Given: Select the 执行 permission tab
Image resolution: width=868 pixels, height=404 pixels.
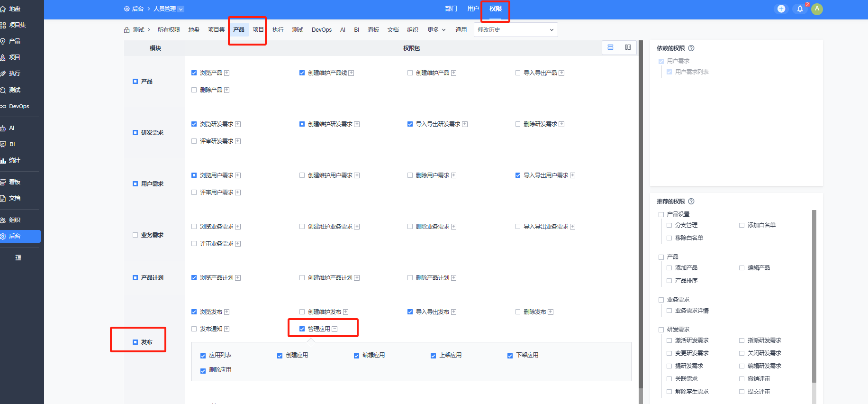Looking at the screenshot, I should [x=278, y=29].
